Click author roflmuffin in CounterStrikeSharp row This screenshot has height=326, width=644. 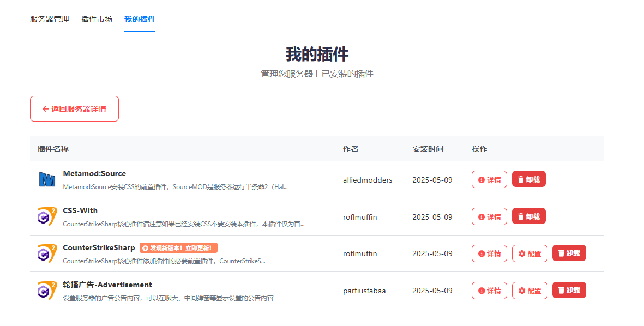point(360,253)
